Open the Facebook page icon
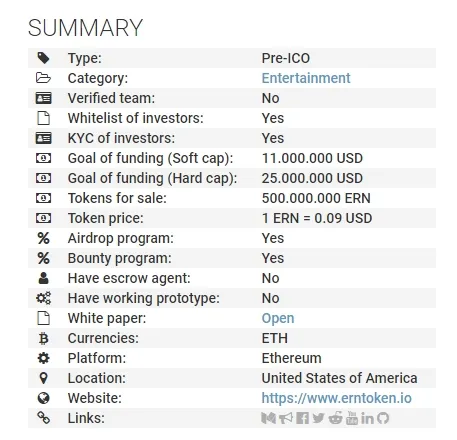The image size is (457, 440). (x=302, y=418)
